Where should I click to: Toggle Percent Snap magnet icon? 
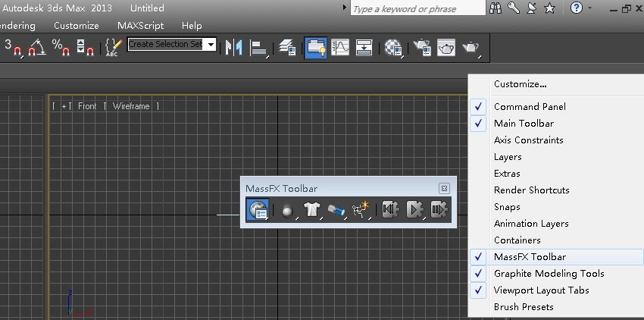(x=61, y=47)
